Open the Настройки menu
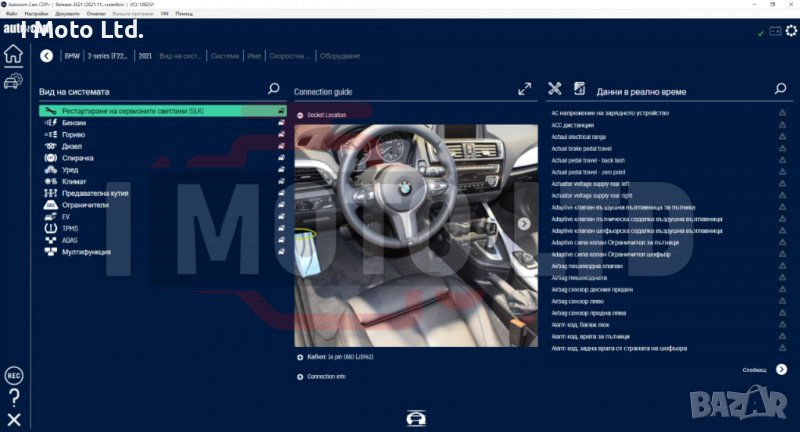 [x=36, y=14]
